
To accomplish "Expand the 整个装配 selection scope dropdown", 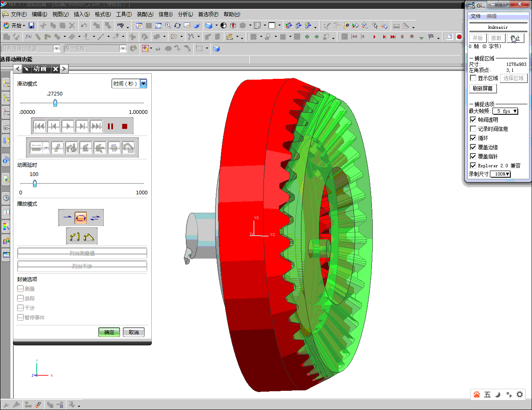I will tap(123, 49).
